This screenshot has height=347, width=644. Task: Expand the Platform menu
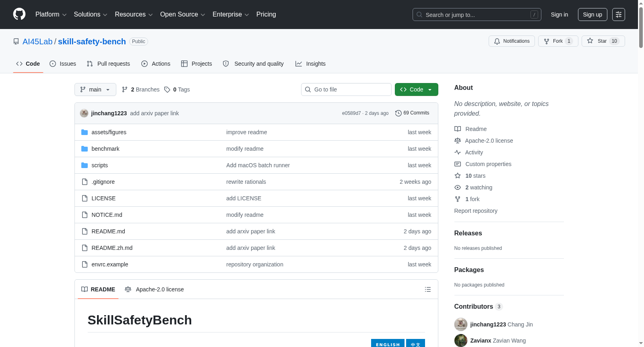point(51,15)
